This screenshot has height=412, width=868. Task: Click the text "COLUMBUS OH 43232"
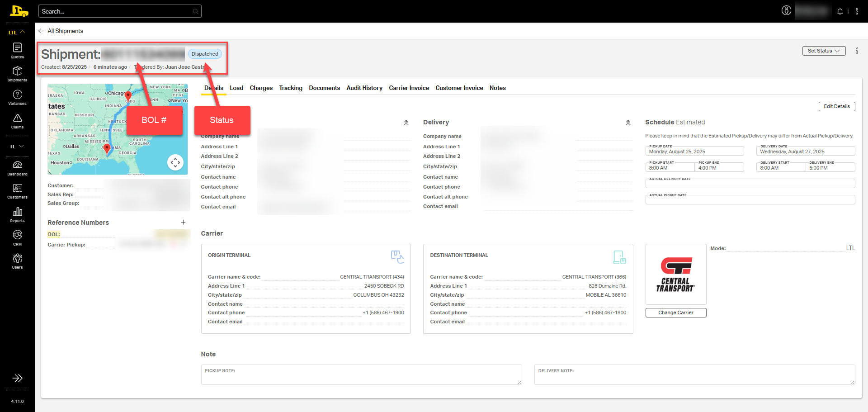point(379,295)
